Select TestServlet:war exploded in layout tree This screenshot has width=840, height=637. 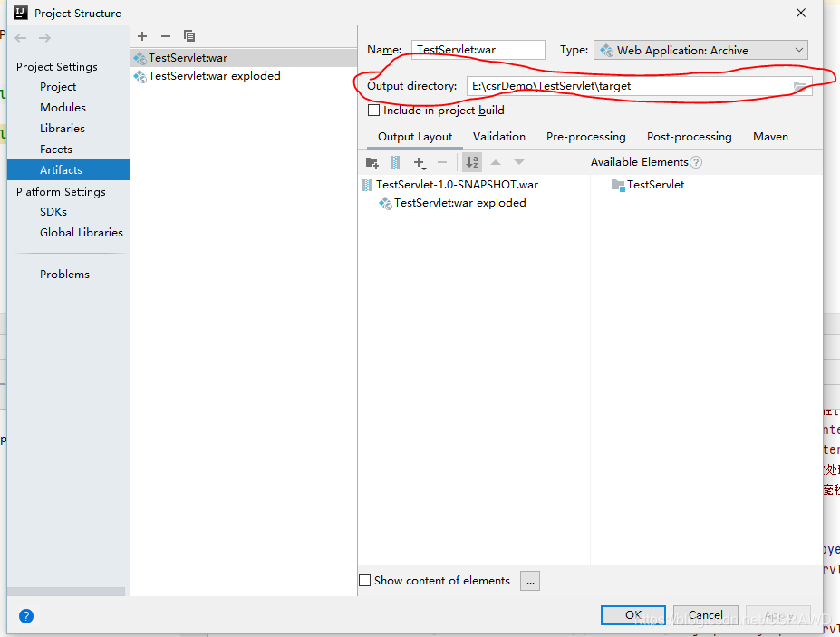pyautogui.click(x=459, y=203)
